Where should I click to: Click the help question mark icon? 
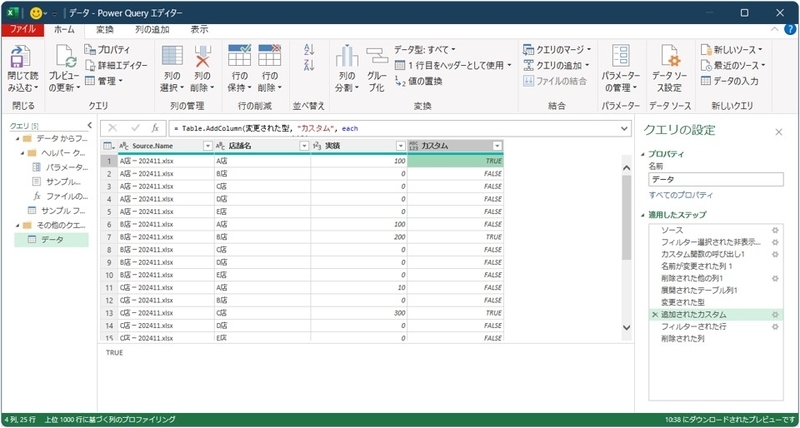[x=790, y=29]
